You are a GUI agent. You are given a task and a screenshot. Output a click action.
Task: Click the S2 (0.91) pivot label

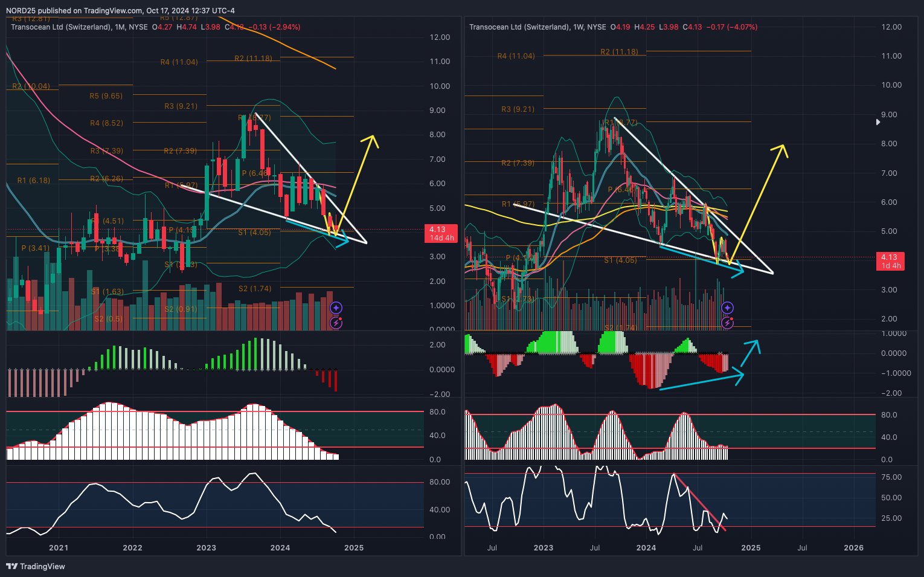[181, 309]
